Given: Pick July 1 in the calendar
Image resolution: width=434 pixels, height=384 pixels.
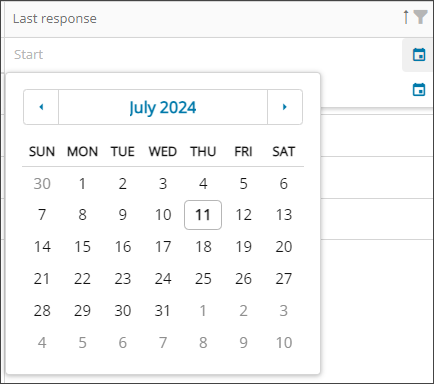Looking at the screenshot, I should 82,184.
